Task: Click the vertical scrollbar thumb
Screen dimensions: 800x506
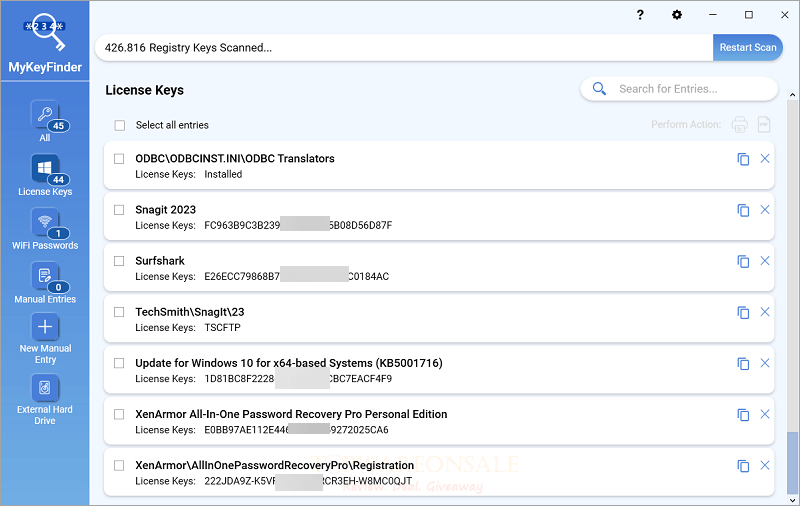Action: [x=792, y=462]
